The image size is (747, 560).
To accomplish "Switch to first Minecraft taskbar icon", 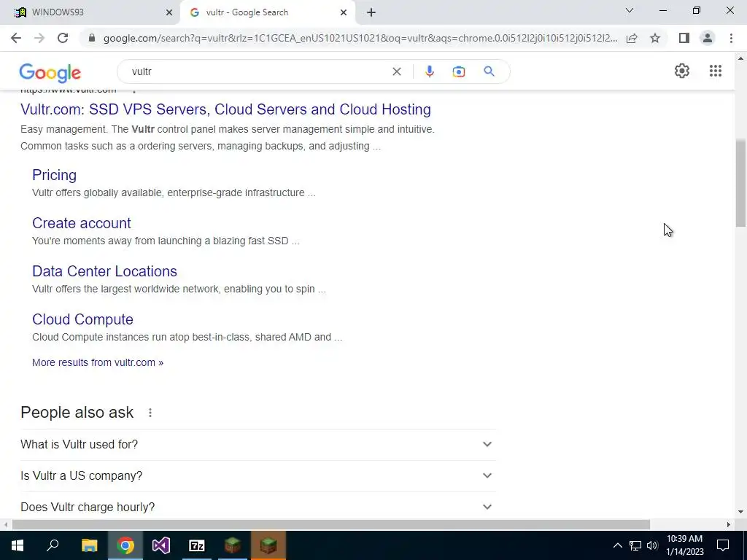I will click(233, 545).
